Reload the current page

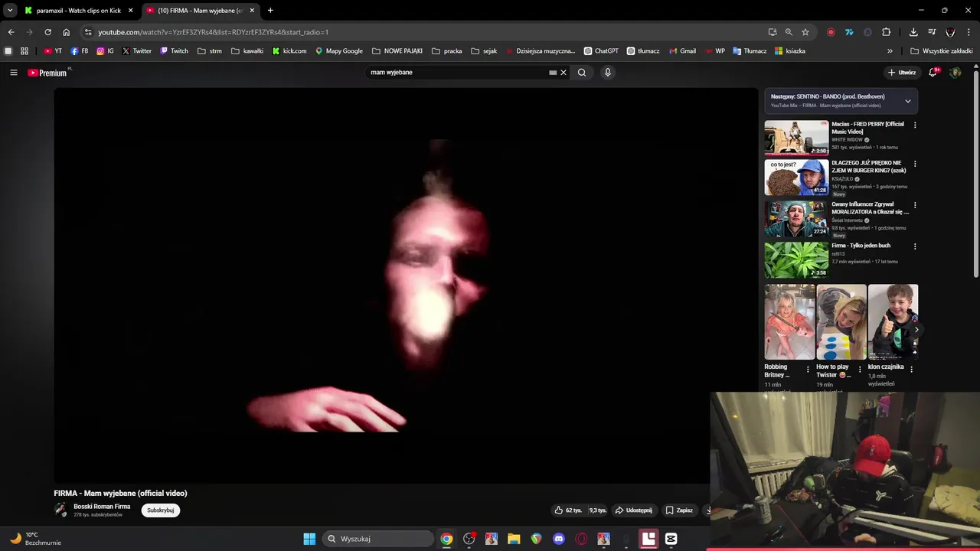47,32
